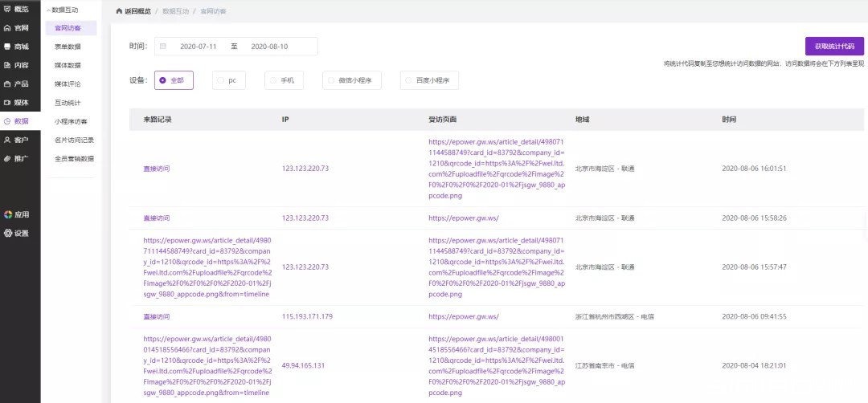Go to 小程序访客 submenu item
868x403 pixels.
70,121
